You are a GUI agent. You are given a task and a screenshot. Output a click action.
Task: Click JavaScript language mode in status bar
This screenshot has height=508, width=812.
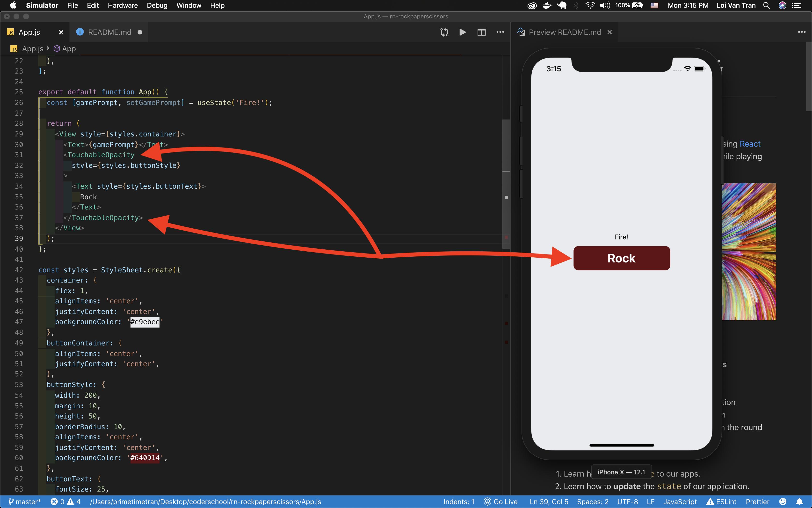[x=680, y=502]
